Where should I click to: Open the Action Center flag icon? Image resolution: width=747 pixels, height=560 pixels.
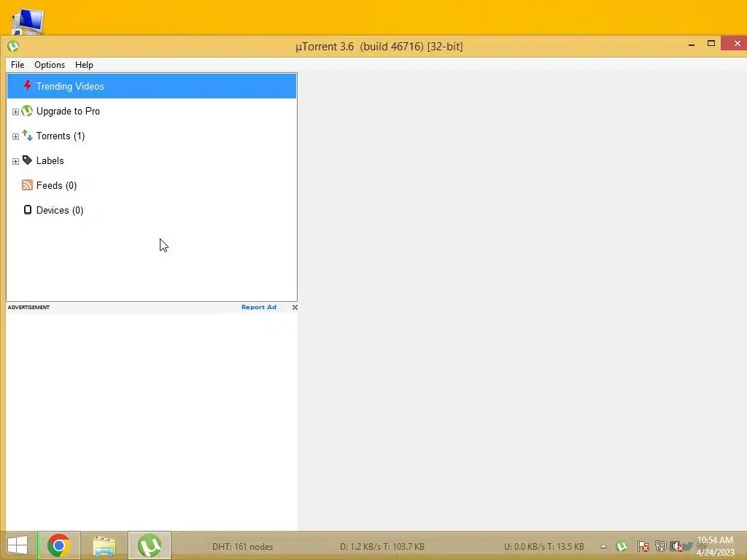point(643,546)
